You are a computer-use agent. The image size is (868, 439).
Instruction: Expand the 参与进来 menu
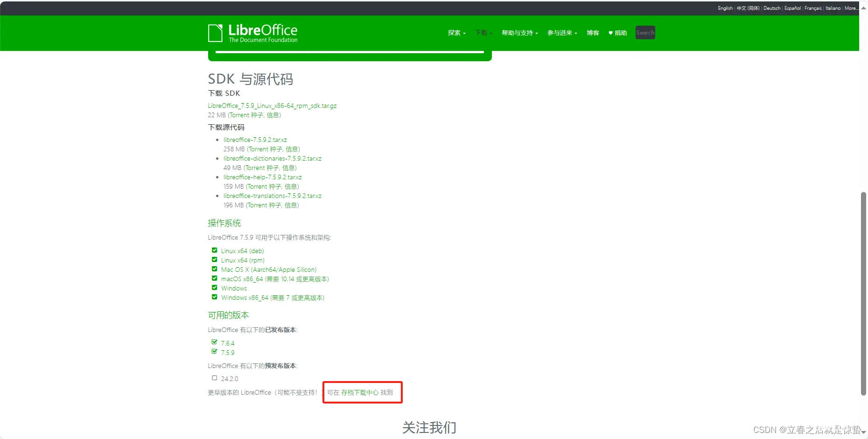(562, 33)
